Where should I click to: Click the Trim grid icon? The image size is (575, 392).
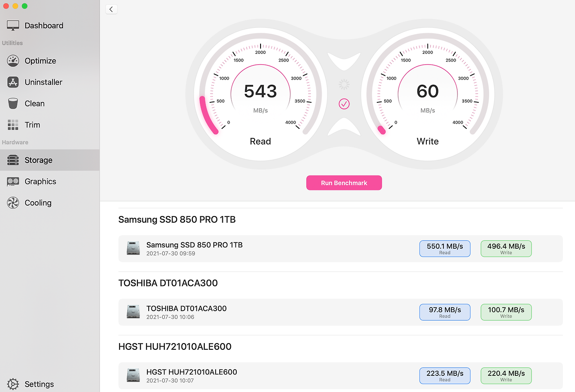coord(13,125)
